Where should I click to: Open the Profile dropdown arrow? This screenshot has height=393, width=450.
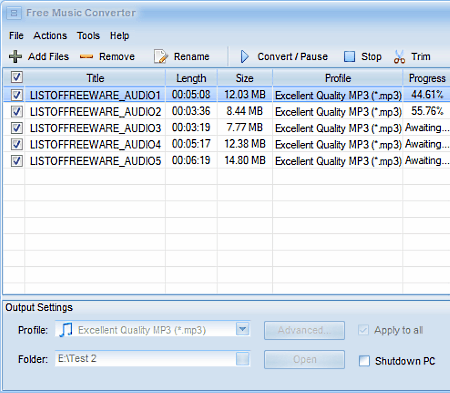[243, 329]
